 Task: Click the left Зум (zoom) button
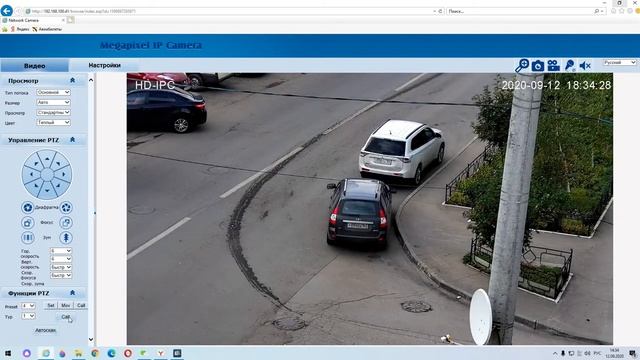(27, 237)
